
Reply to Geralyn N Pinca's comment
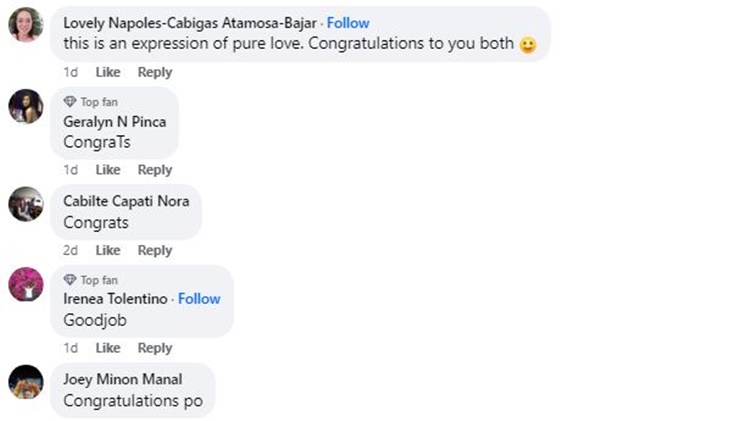[155, 170]
